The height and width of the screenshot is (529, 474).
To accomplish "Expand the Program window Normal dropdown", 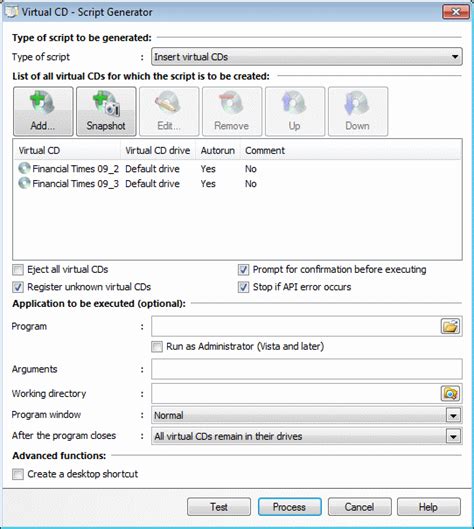I will pos(307,415).
